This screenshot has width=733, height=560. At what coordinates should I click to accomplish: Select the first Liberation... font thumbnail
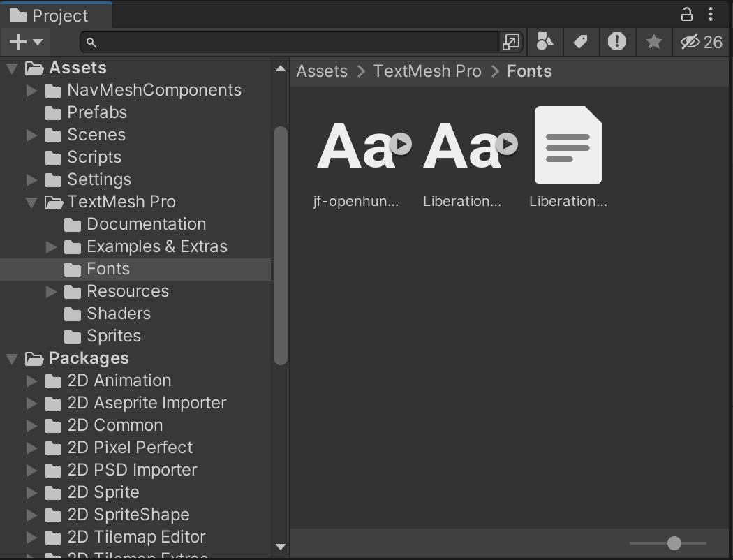pos(462,145)
